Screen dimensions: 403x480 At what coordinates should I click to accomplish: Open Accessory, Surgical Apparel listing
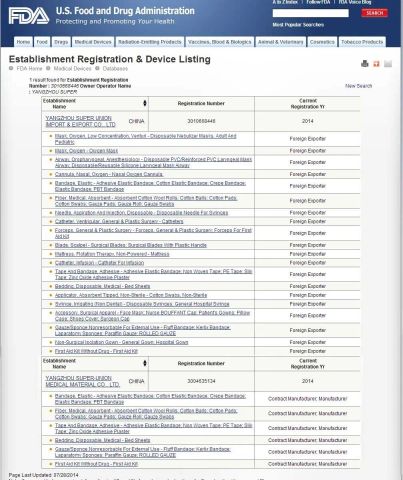(152, 316)
